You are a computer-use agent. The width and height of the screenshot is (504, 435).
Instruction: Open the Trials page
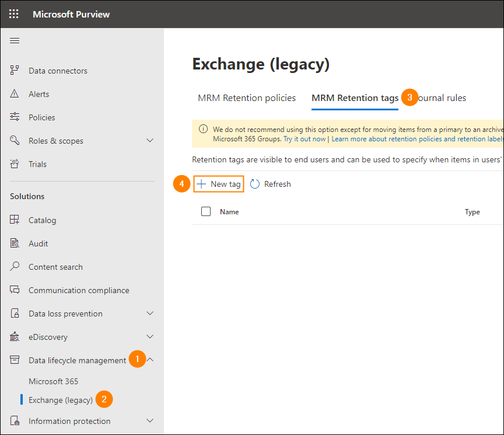coord(37,164)
